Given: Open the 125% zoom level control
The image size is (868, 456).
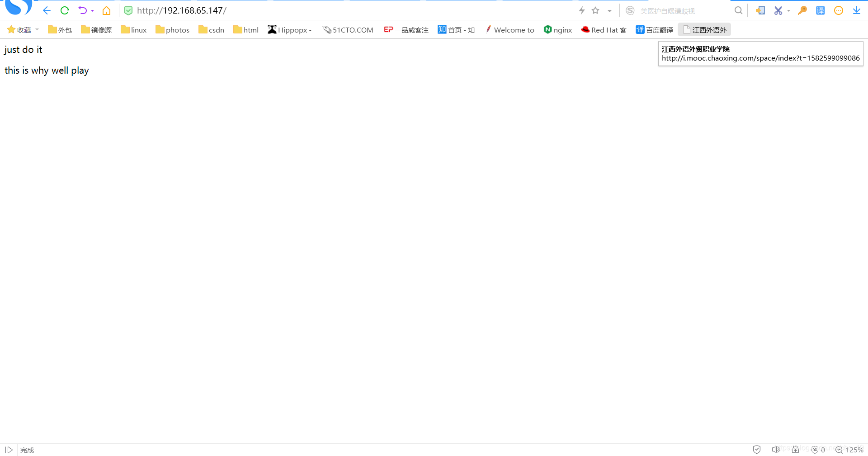Looking at the screenshot, I should (x=854, y=450).
